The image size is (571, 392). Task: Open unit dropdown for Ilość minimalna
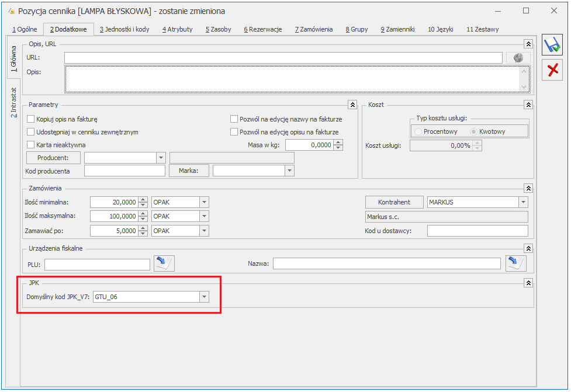205,202
